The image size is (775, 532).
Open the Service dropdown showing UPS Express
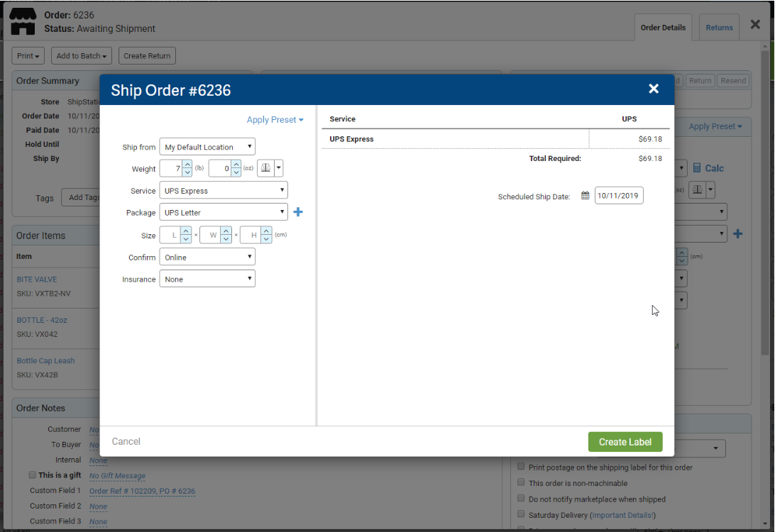point(224,191)
